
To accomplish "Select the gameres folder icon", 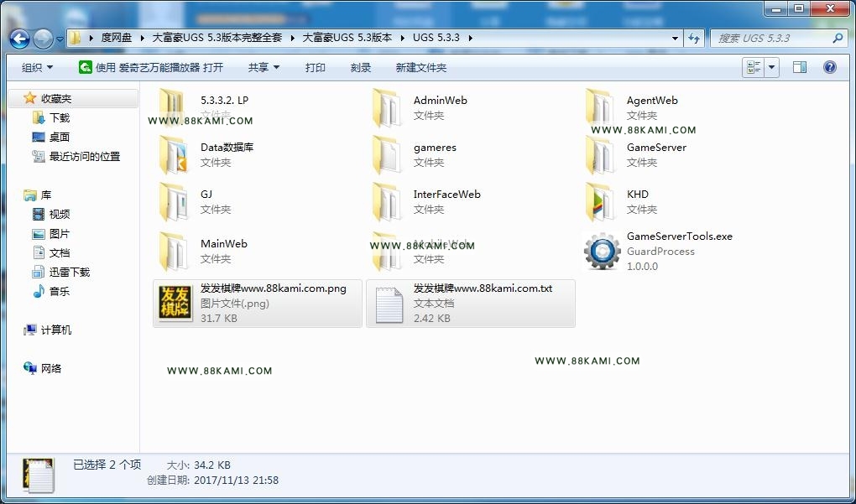I will point(387,155).
